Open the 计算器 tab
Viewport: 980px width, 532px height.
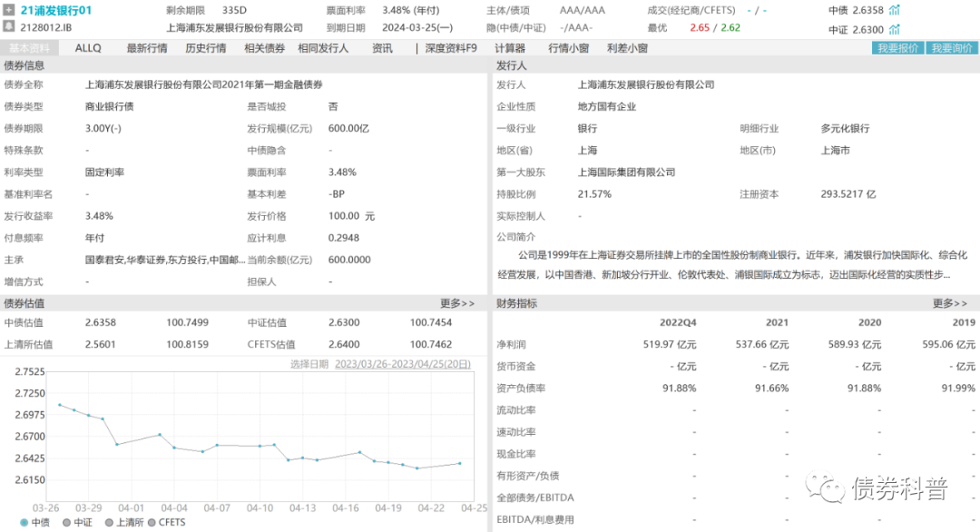pos(510,48)
